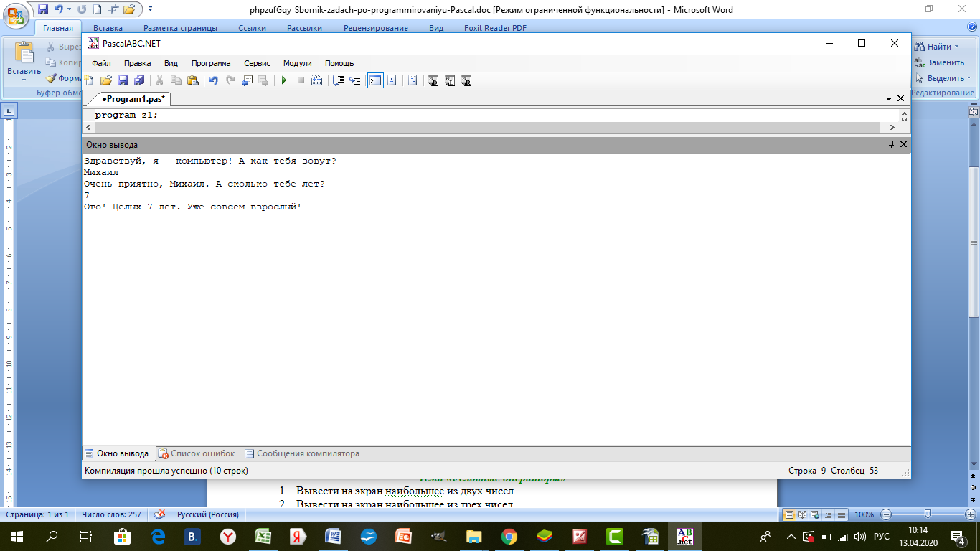Screen dimensions: 980x551
Task: Click the Step Over debug icon
Action: [338, 80]
